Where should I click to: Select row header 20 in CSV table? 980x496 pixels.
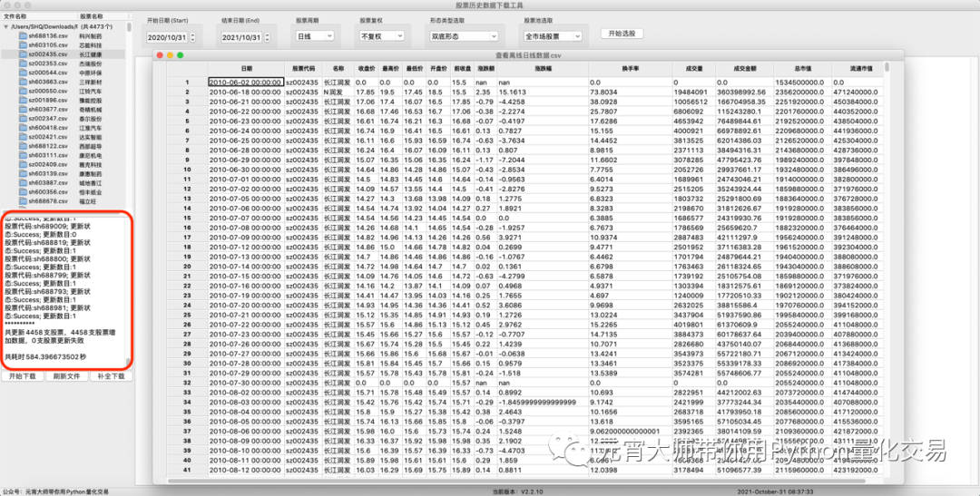coord(187,266)
